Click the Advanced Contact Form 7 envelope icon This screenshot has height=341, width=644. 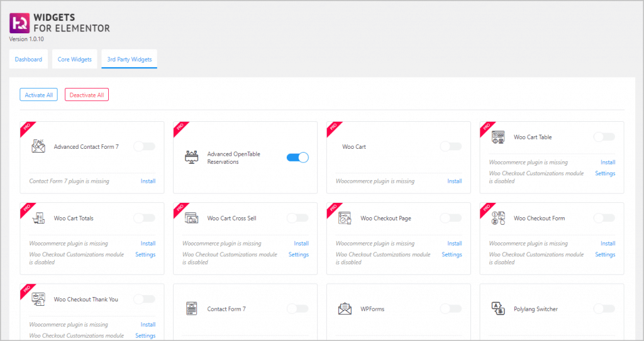(38, 146)
